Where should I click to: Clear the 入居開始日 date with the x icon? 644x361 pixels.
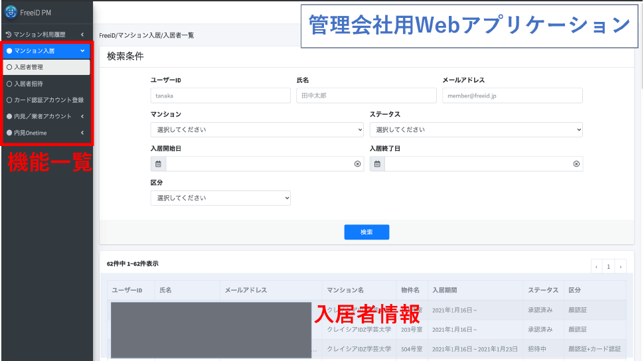357,164
